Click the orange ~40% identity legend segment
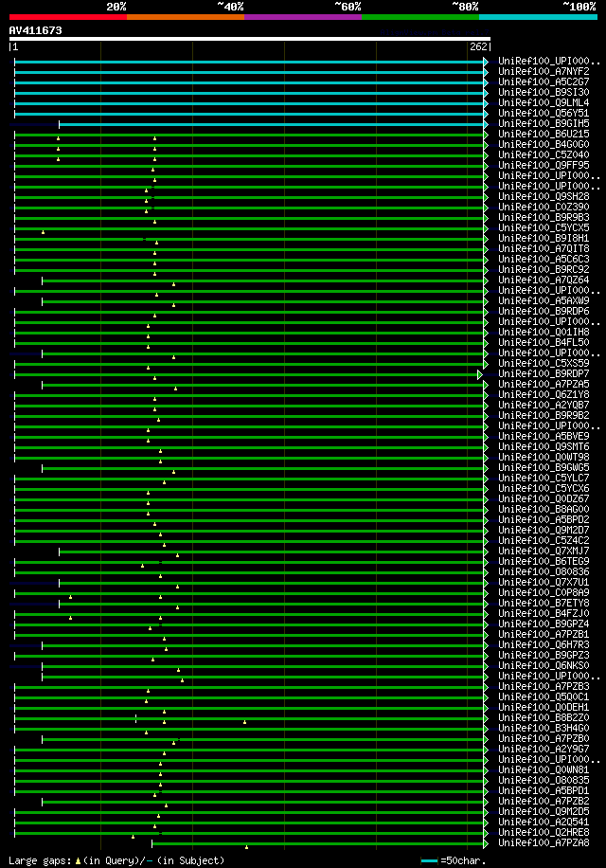The height and width of the screenshot is (868, 606). click(x=186, y=17)
